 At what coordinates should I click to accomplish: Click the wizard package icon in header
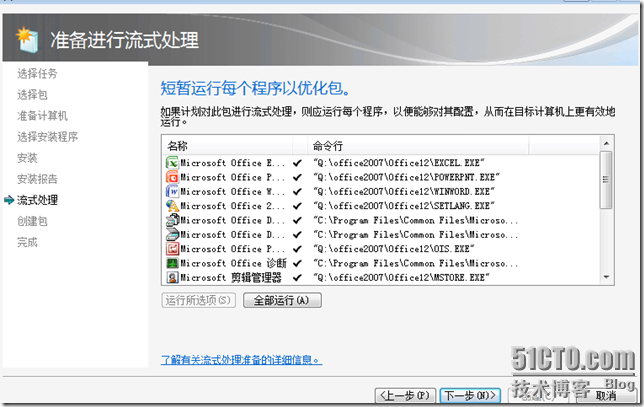[27, 39]
